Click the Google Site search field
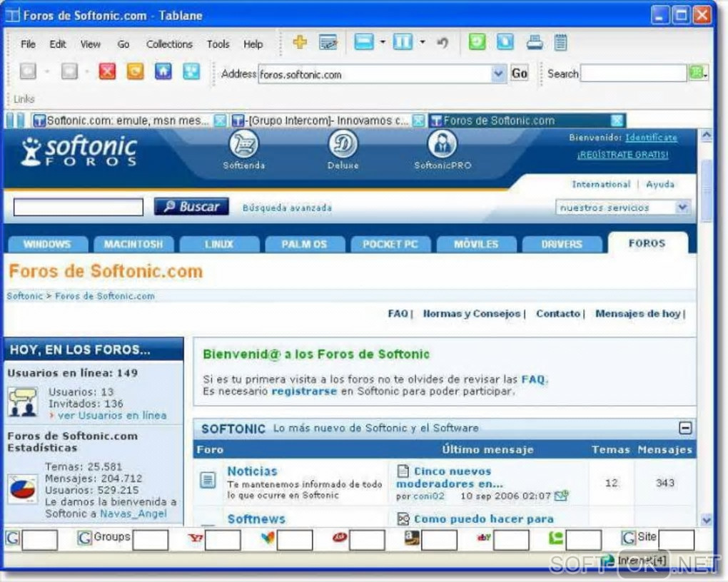The height and width of the screenshot is (582, 728). (676, 540)
